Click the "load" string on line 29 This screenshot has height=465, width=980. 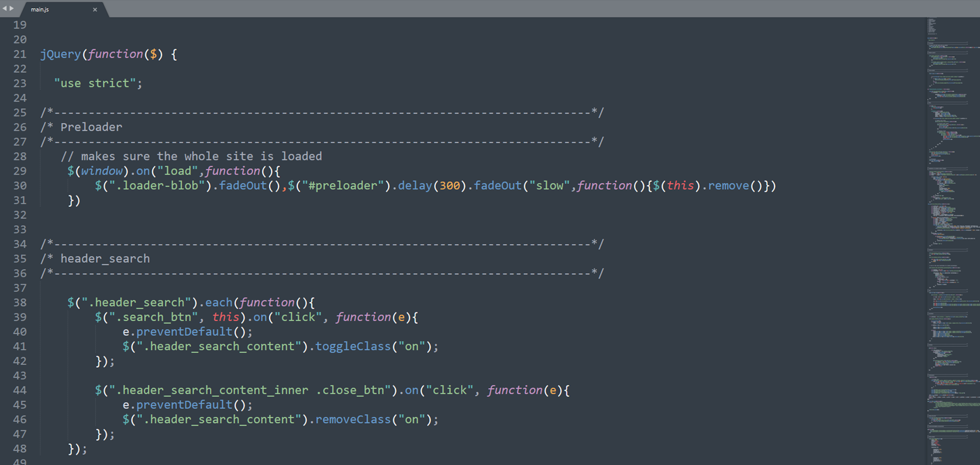tap(178, 171)
